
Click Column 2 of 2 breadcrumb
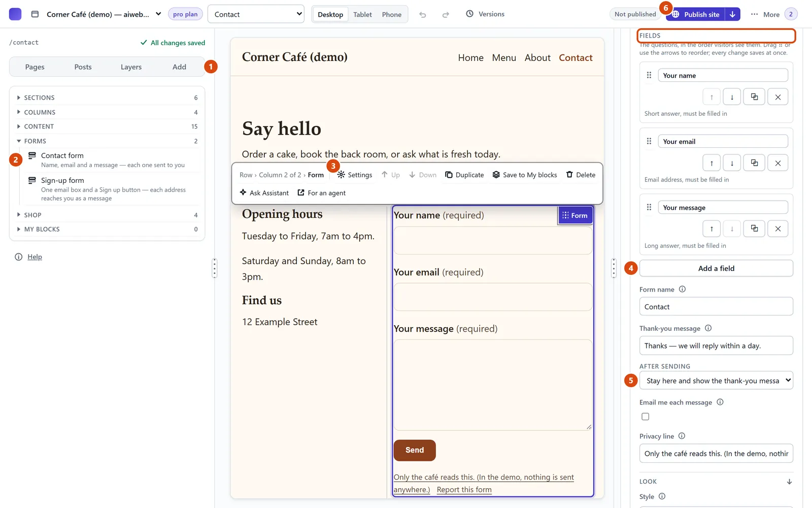click(x=280, y=175)
